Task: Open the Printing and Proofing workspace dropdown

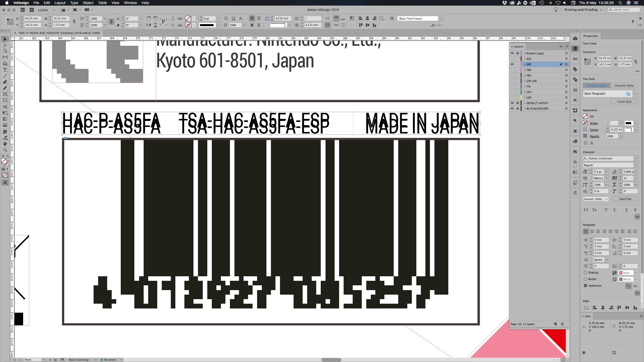Action: (583, 10)
